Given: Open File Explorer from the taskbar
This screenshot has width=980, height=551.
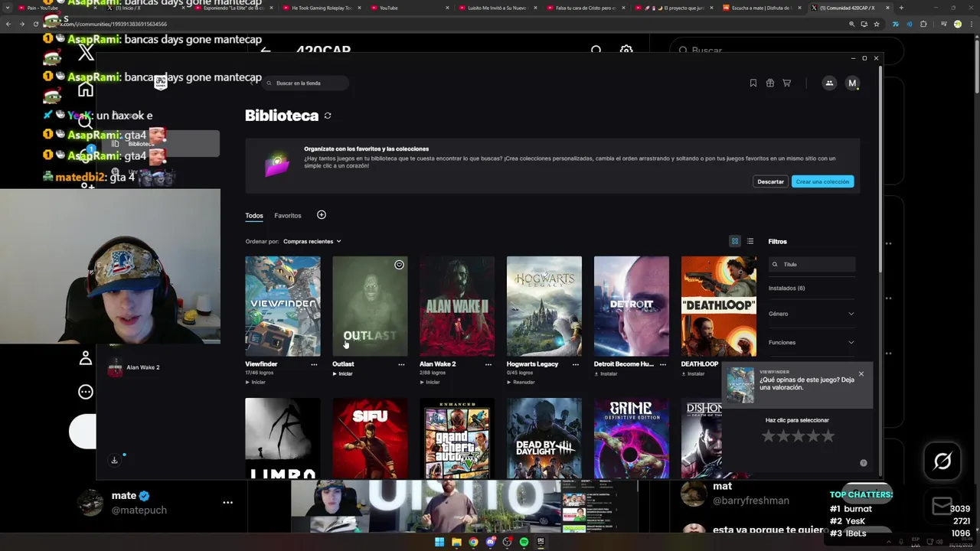Looking at the screenshot, I should tap(456, 542).
